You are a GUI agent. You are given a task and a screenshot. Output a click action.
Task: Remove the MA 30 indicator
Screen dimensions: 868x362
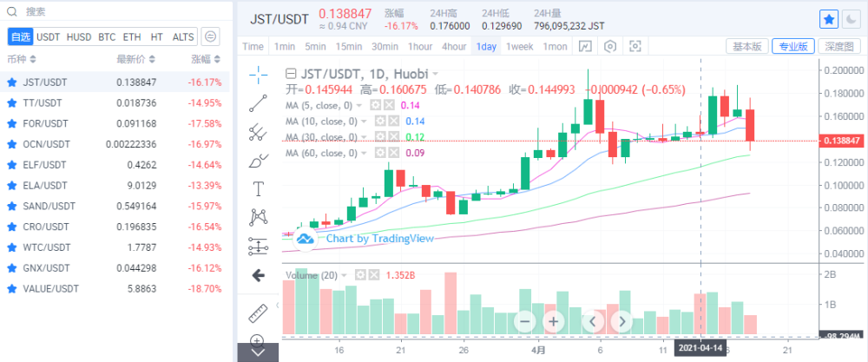click(x=393, y=136)
